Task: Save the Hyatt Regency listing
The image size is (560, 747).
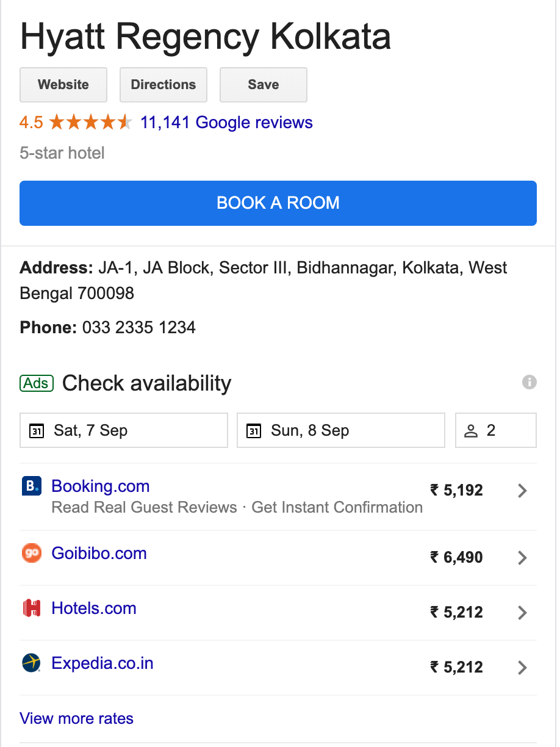Action: (264, 85)
